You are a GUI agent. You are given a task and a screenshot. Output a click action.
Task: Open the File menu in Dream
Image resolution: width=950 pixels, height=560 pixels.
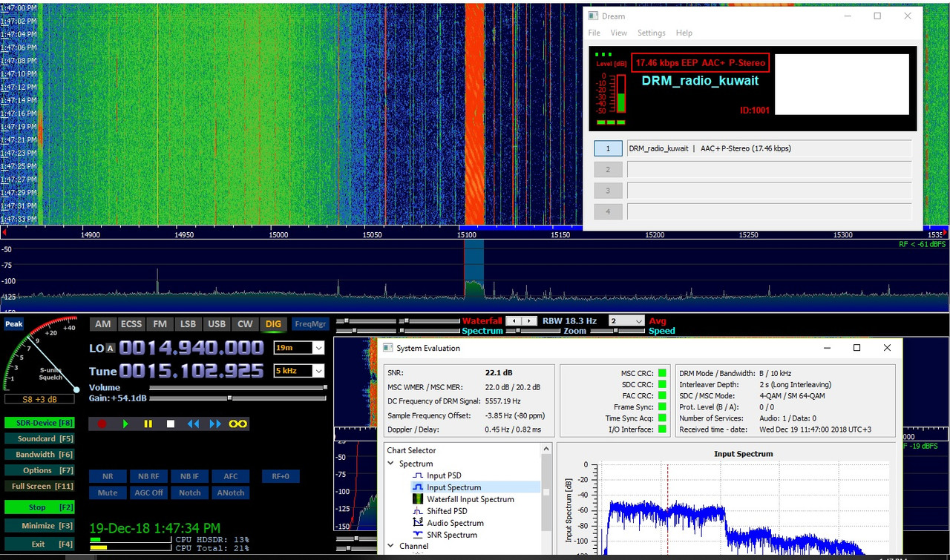[x=594, y=33]
